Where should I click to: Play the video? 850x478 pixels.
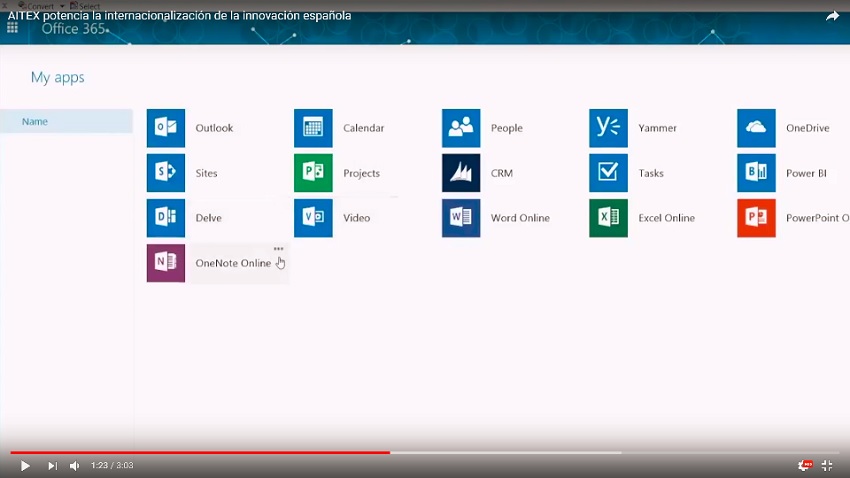tap(25, 466)
